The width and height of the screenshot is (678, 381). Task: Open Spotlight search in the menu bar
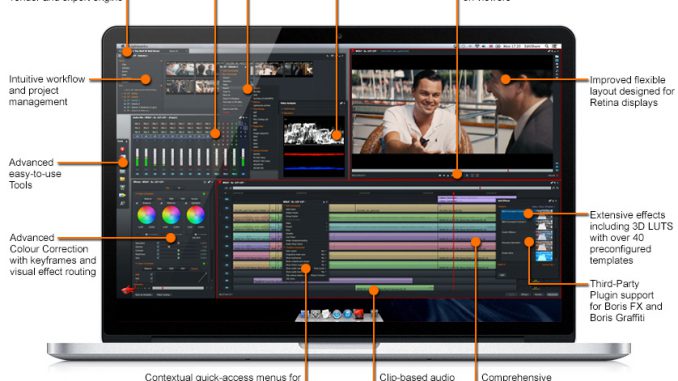pyautogui.click(x=547, y=46)
